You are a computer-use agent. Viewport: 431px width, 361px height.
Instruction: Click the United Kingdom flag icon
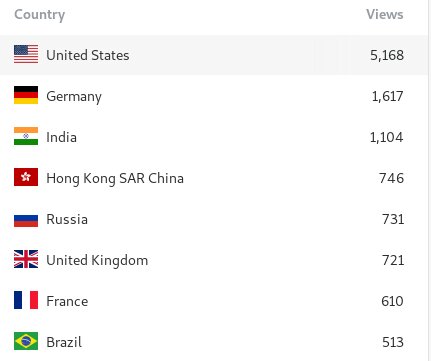(x=26, y=259)
